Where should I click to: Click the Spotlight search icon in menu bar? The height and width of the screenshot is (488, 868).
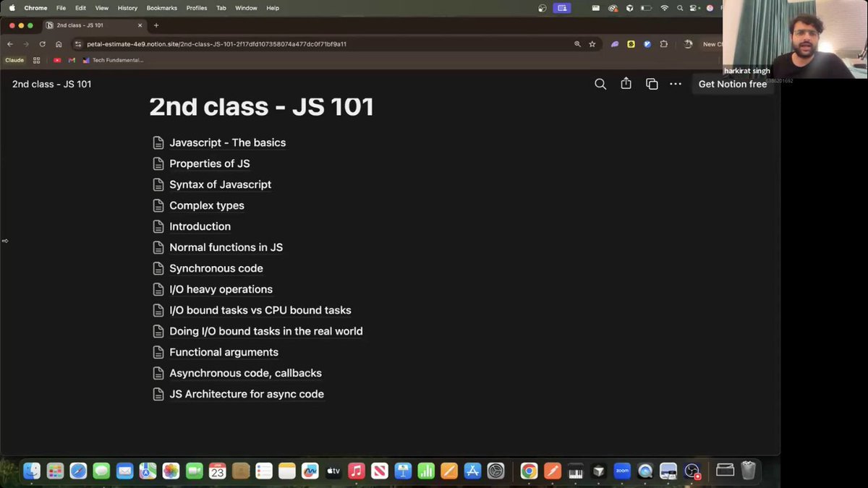(x=681, y=8)
